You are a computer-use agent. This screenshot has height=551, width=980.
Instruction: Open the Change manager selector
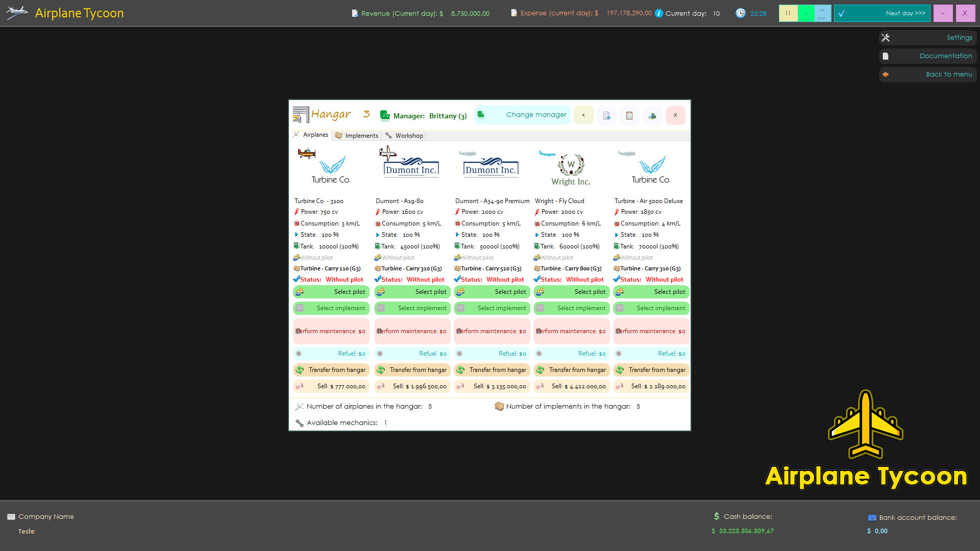point(522,114)
